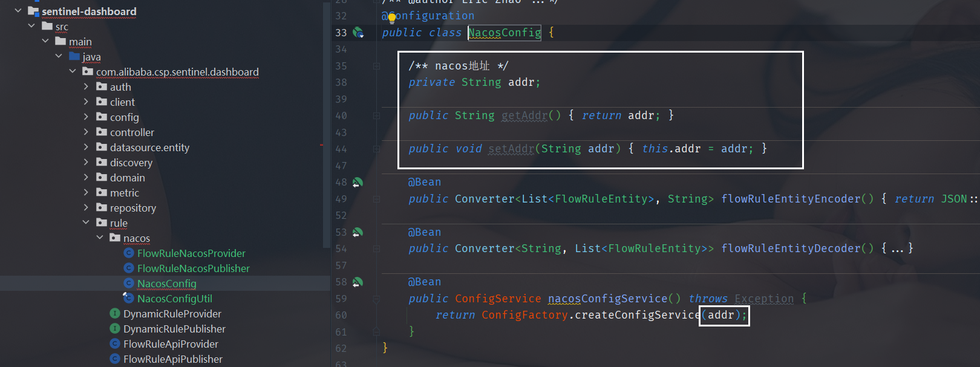Viewport: 980px width, 367px height.
Task: Expand the config package
Action: coord(86,117)
